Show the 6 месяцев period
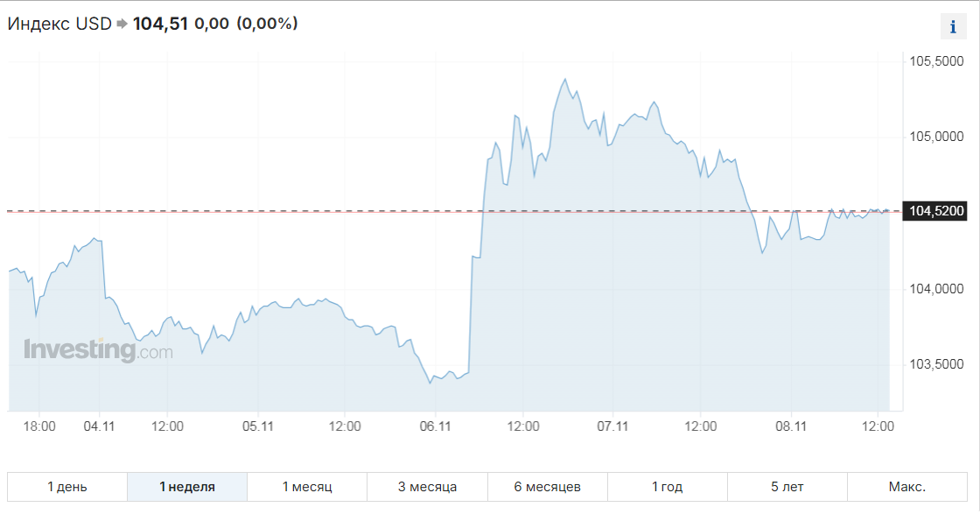Image resolution: width=980 pixels, height=514 pixels. 548,487
